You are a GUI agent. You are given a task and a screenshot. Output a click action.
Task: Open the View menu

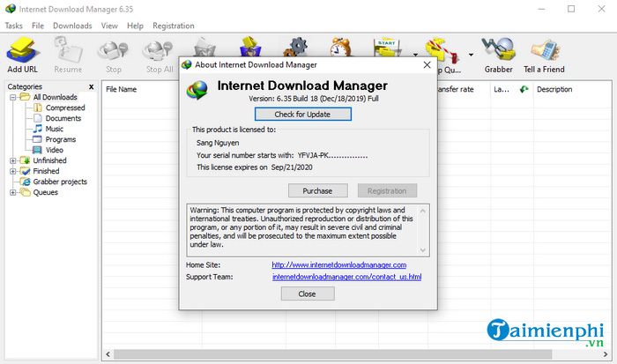109,26
